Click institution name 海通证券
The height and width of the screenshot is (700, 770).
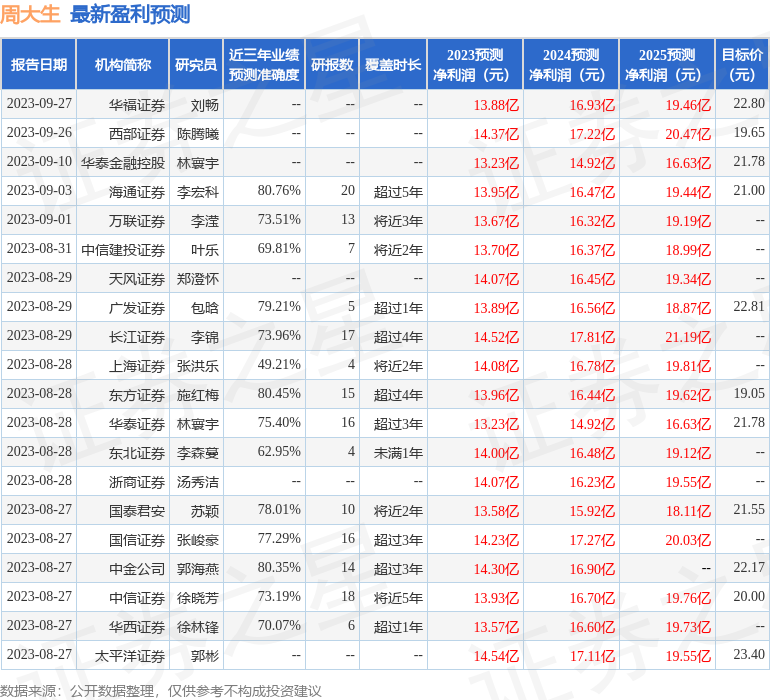coord(137,192)
